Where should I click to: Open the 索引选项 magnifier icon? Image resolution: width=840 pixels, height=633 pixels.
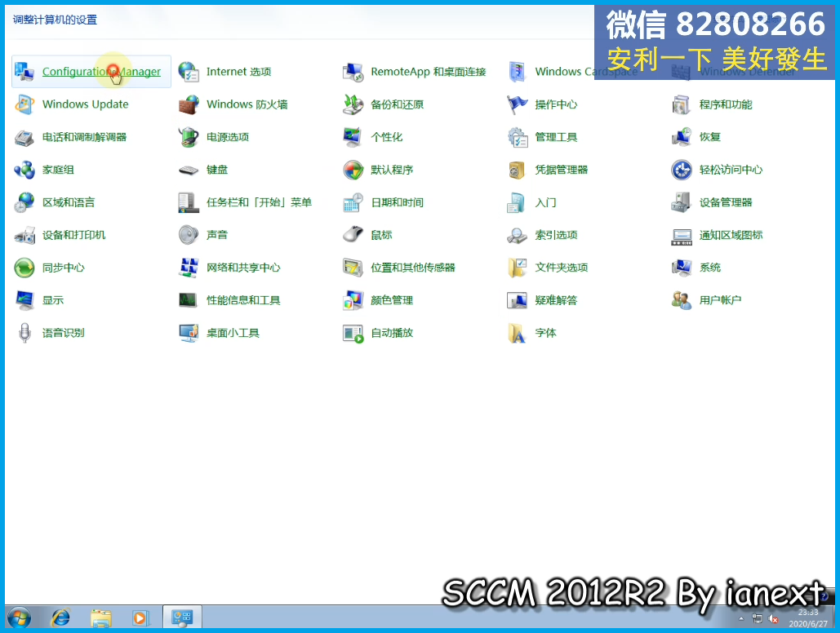coord(518,235)
